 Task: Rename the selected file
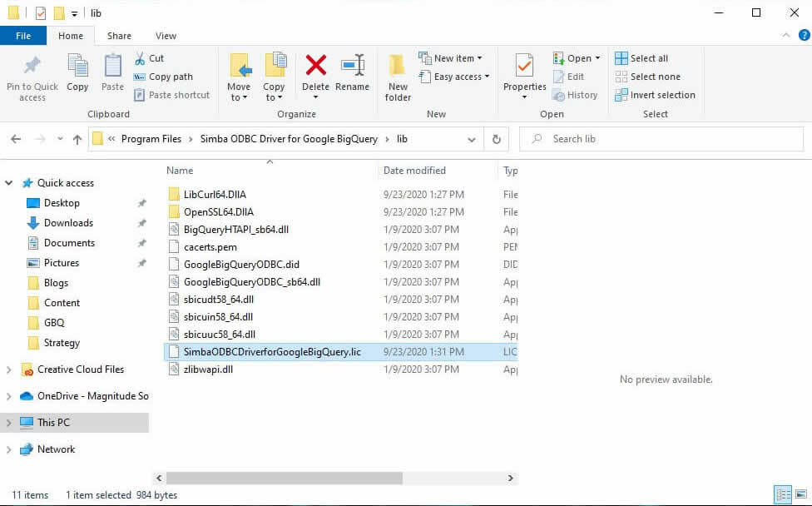point(352,72)
